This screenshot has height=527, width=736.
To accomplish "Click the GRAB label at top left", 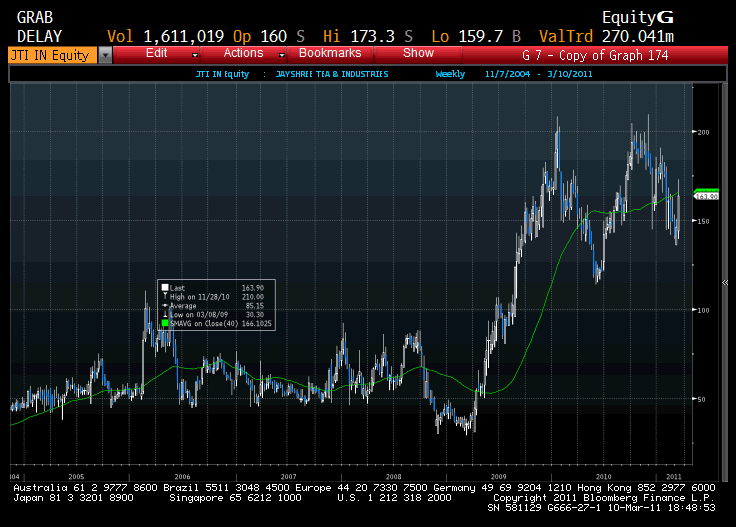I will pyautogui.click(x=35, y=18).
